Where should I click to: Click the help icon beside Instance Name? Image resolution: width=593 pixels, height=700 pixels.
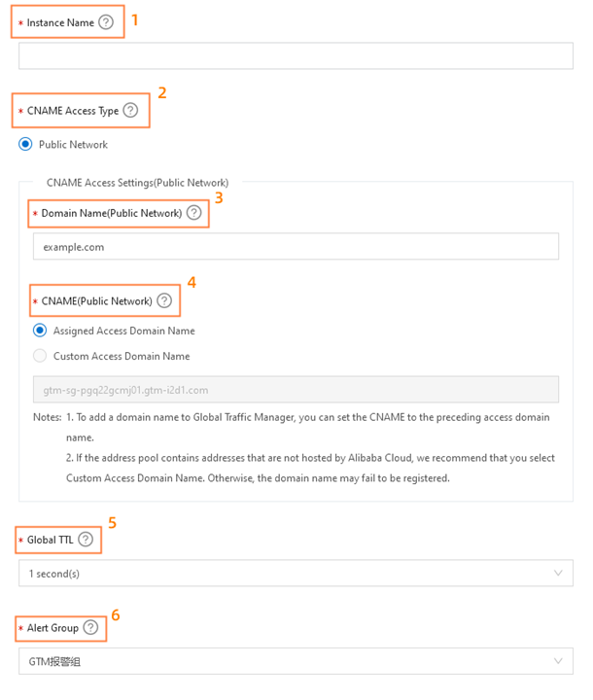coord(106,22)
